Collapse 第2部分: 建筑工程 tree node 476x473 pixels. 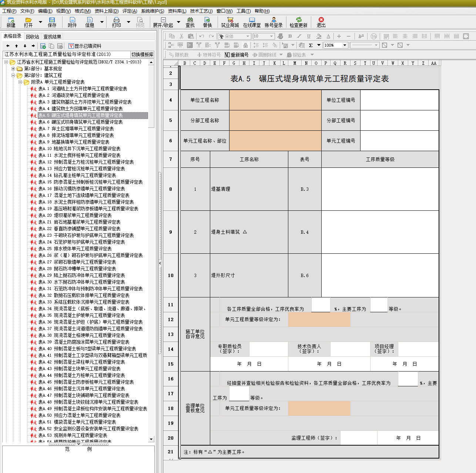[13, 75]
